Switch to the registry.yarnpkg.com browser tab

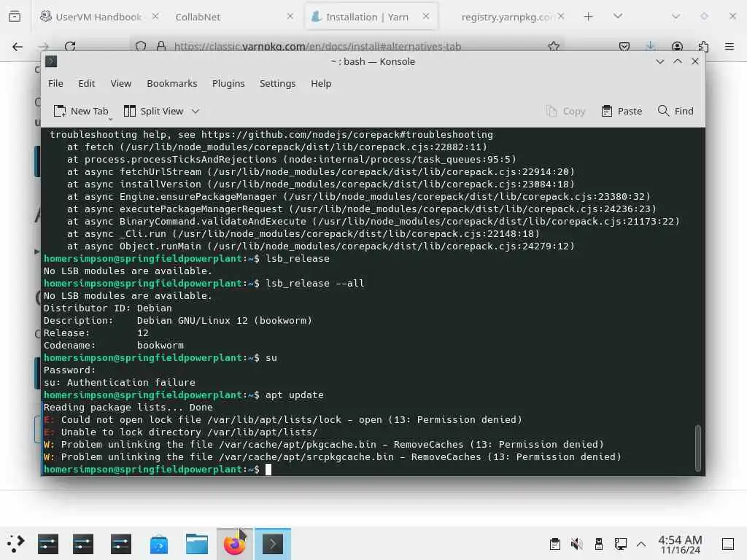[x=506, y=17]
